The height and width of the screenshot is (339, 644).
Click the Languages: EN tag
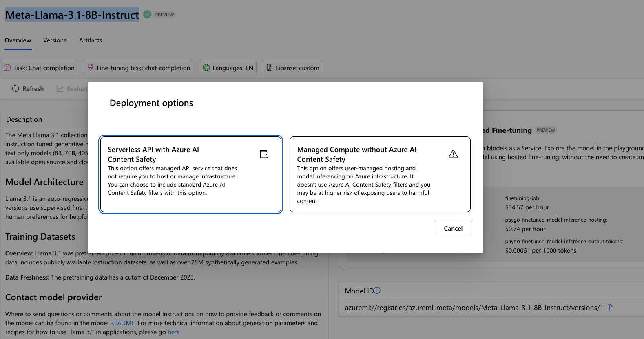[x=228, y=68]
